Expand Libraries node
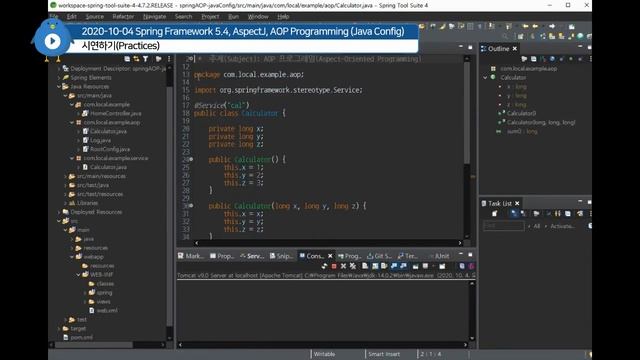640x360 pixels. pyautogui.click(x=66, y=203)
